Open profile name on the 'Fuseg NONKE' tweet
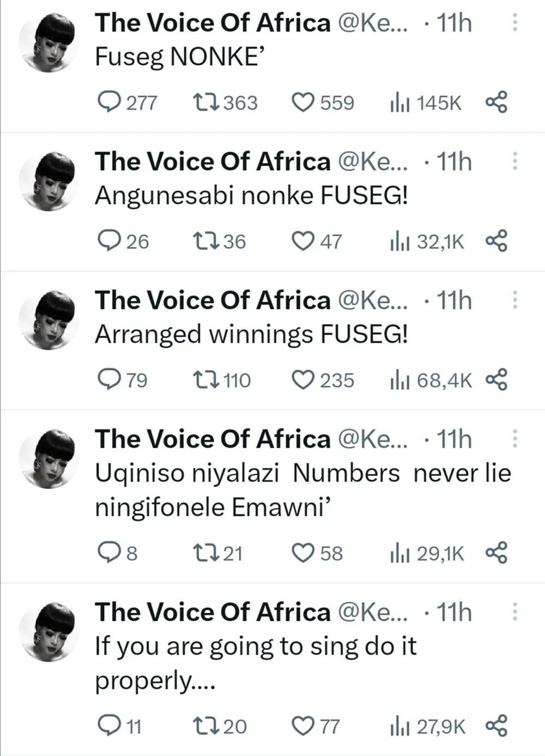Image resolution: width=545 pixels, height=756 pixels. [x=213, y=23]
